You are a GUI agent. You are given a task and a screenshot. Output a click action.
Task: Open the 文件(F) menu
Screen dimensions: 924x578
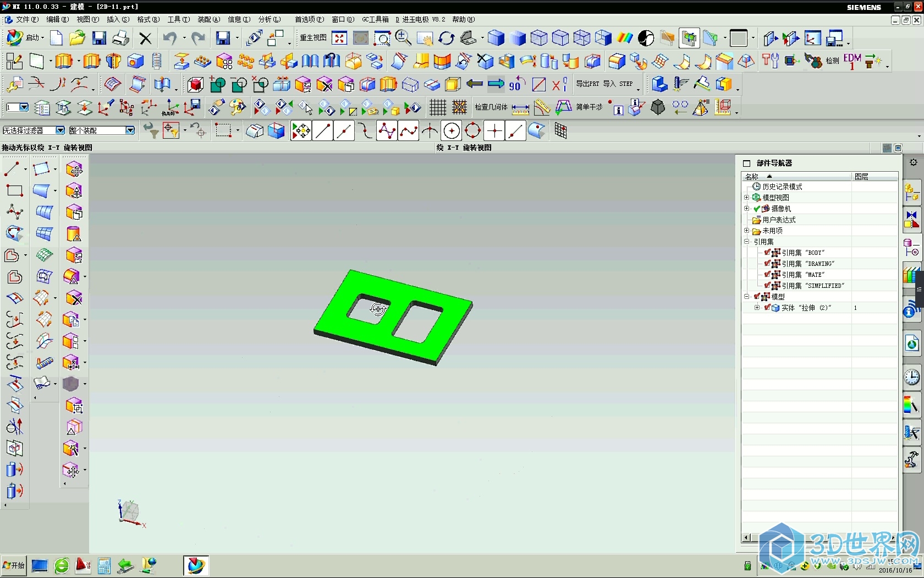click(x=27, y=19)
